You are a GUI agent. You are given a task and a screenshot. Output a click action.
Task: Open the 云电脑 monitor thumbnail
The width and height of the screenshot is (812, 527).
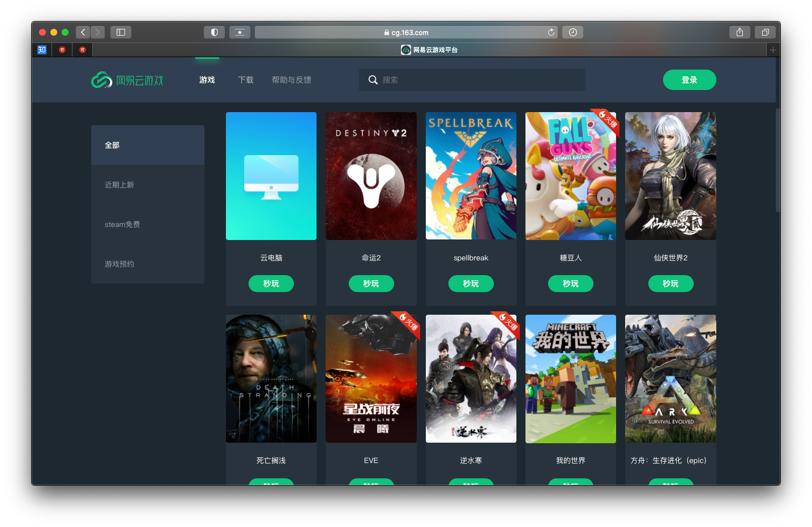coord(271,176)
